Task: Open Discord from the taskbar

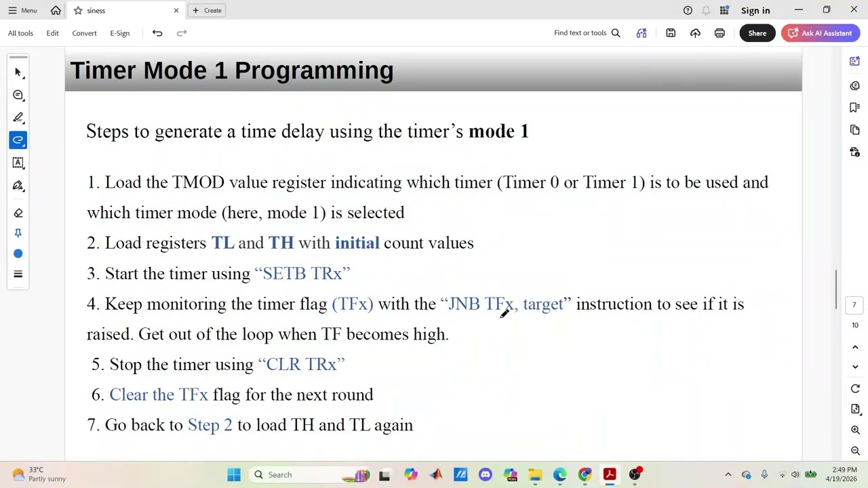Action: (485, 474)
